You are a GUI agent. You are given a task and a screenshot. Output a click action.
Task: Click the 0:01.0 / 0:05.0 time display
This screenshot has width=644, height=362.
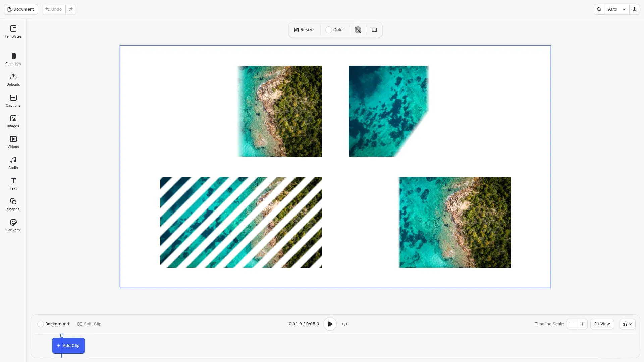tap(304, 324)
